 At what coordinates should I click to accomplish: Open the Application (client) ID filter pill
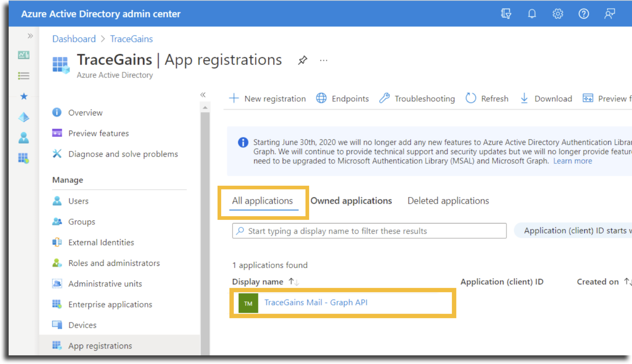click(x=573, y=231)
